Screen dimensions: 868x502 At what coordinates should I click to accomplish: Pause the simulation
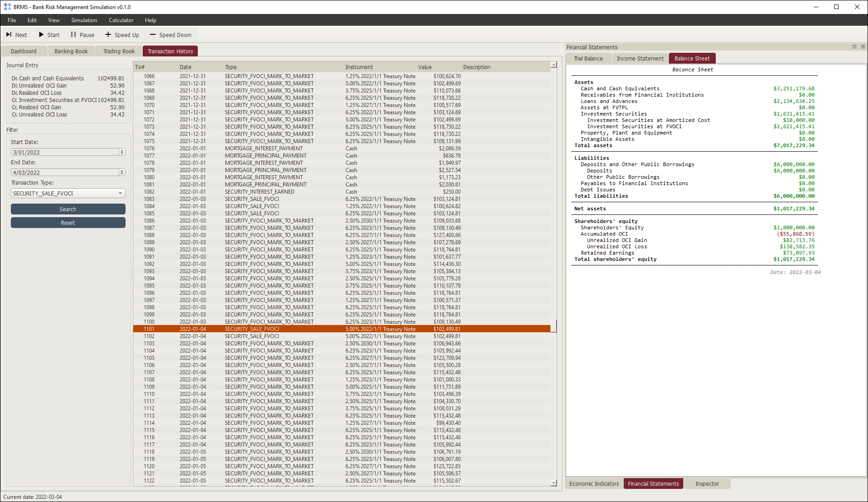coord(82,35)
